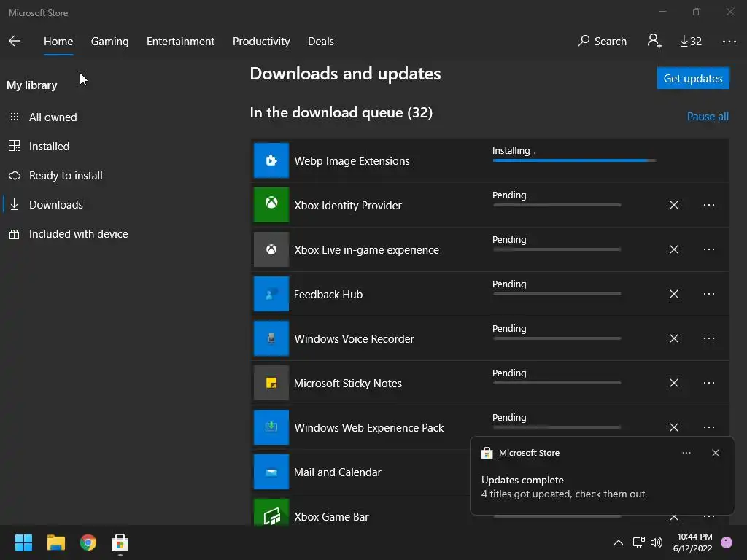747x560 pixels.
Task: Click the Mail and Calendar app icon
Action: click(271, 472)
